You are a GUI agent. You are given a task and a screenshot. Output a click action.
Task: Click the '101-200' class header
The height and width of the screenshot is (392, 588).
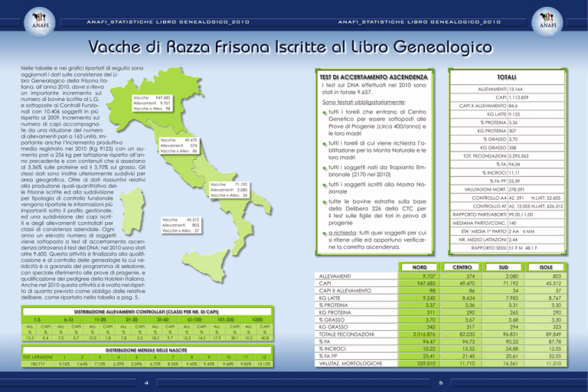225,319
